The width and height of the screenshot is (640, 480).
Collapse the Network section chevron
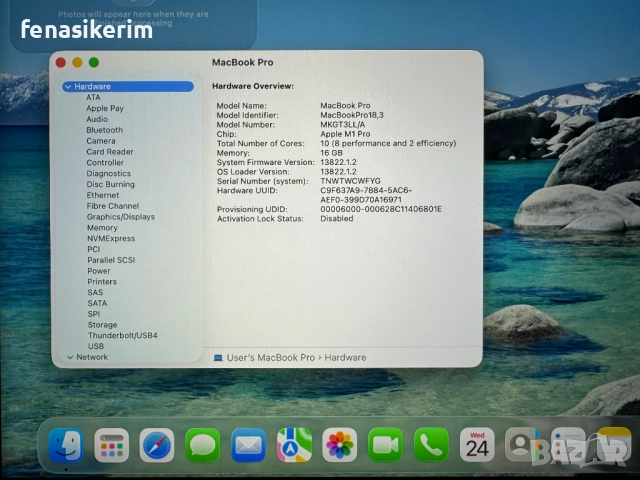coord(70,357)
